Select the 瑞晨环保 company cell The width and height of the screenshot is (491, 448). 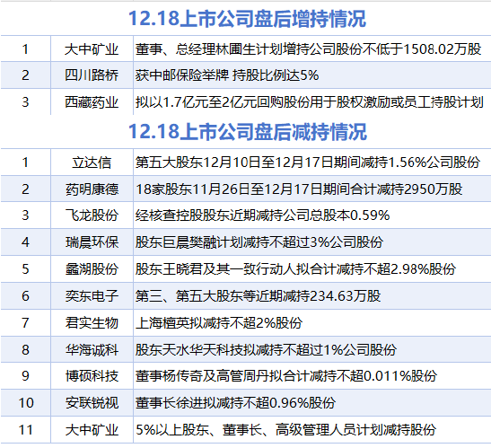(x=92, y=242)
